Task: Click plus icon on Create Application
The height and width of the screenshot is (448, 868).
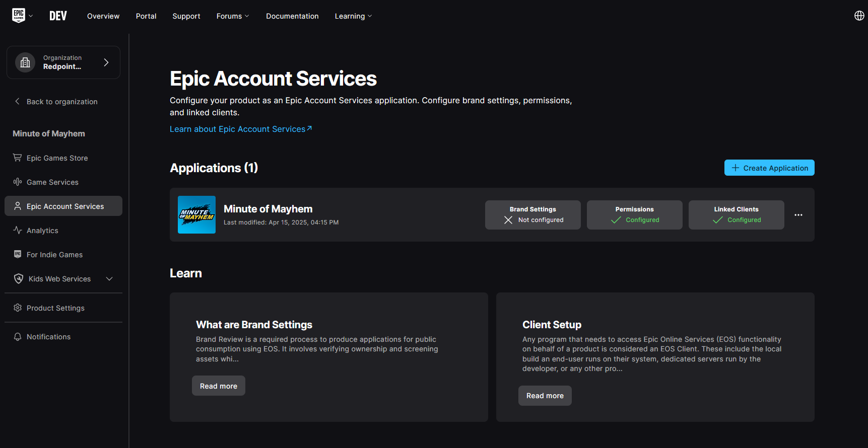Action: 736,168
